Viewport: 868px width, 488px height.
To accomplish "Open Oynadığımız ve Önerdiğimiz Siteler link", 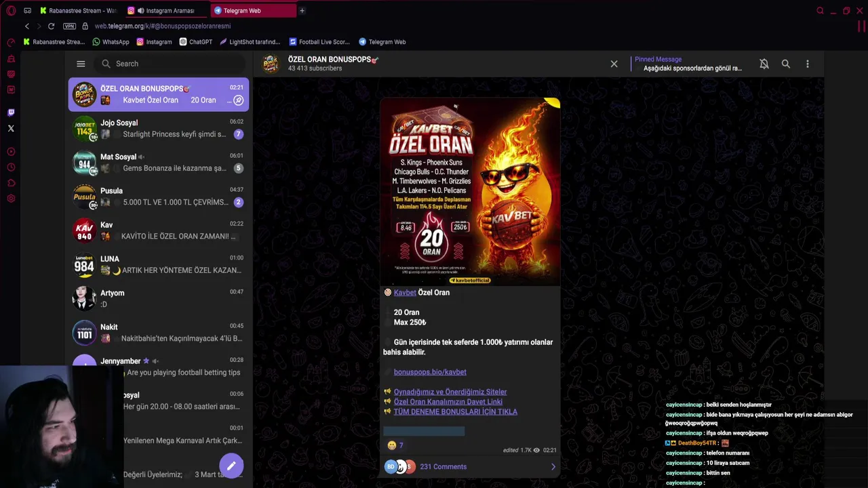I will click(450, 392).
